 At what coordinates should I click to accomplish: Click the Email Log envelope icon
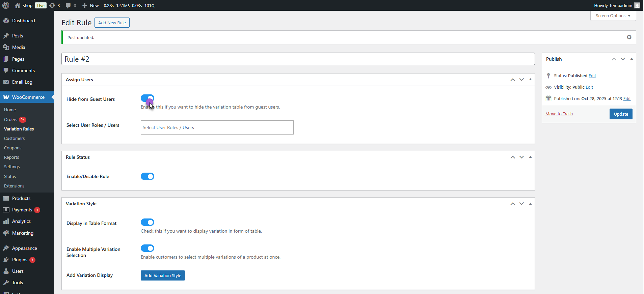pos(6,82)
